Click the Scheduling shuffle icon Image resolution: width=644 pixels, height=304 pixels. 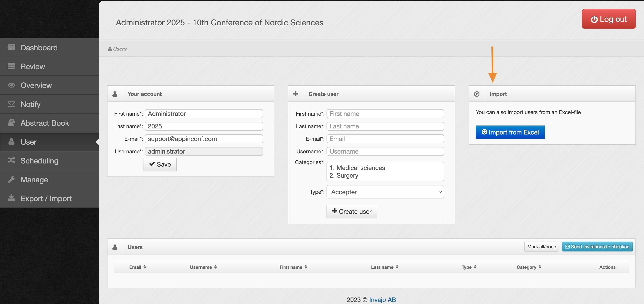(11, 160)
